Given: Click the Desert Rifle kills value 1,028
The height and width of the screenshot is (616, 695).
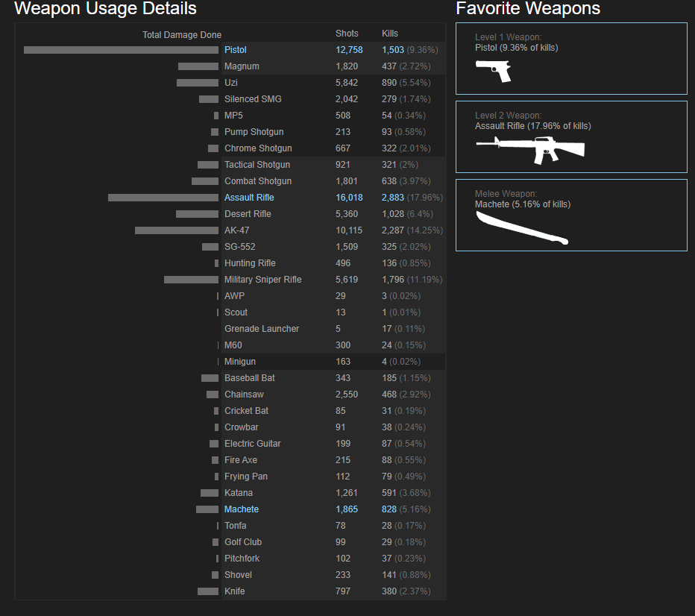Looking at the screenshot, I should pos(393,213).
